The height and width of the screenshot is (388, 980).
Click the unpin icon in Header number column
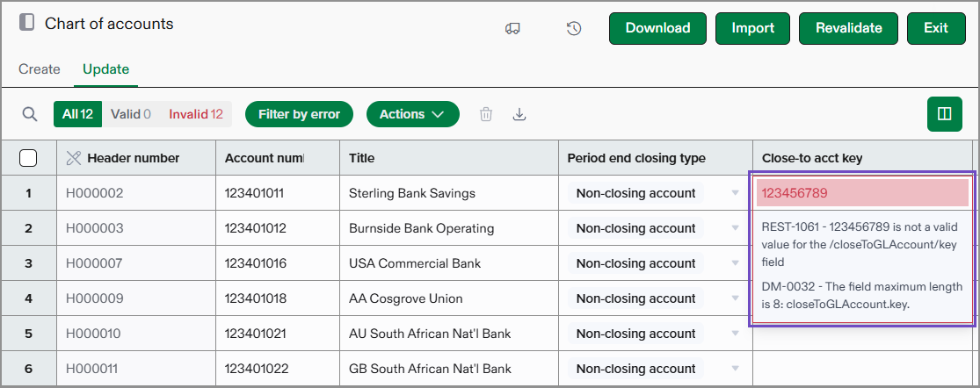tap(74, 158)
